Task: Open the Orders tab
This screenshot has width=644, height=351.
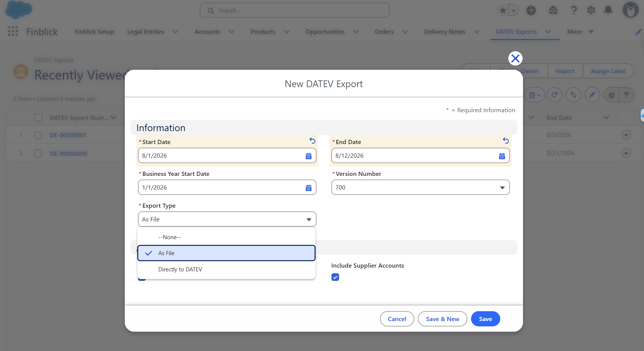Action: pos(384,32)
